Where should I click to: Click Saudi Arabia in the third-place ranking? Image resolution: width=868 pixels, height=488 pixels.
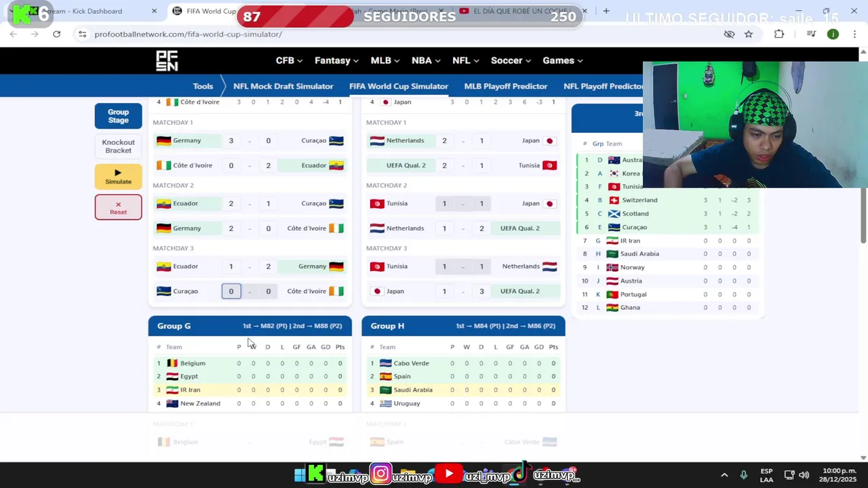click(x=639, y=253)
